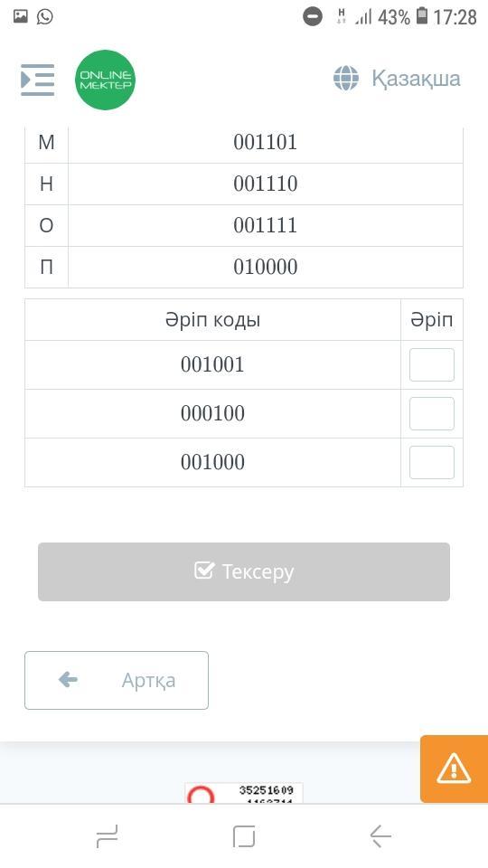Tap the battery status indicator
Viewport: 488px width, 868px height.
[422, 16]
